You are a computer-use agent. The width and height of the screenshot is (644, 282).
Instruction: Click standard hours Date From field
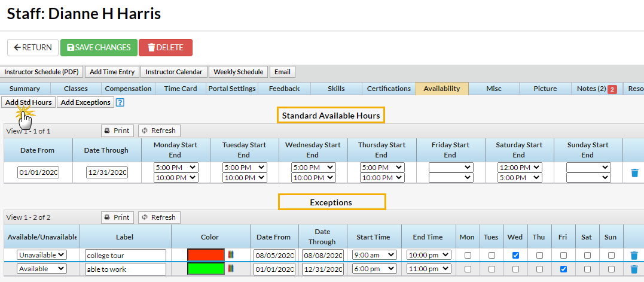tap(38, 172)
